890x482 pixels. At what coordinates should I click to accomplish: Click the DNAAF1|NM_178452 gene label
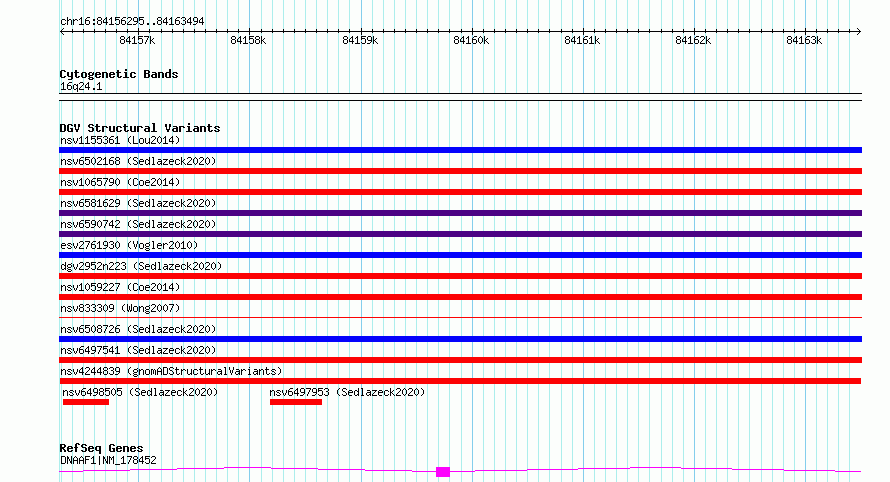pos(108,460)
